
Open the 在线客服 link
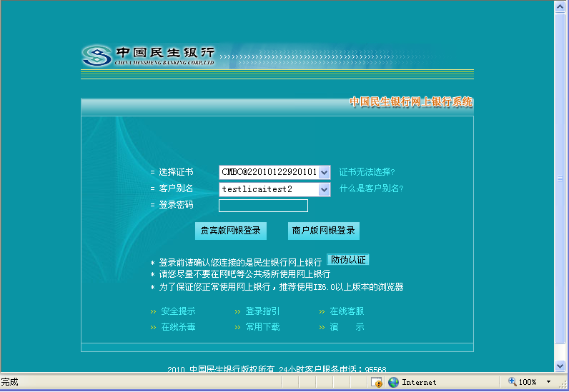347,311
